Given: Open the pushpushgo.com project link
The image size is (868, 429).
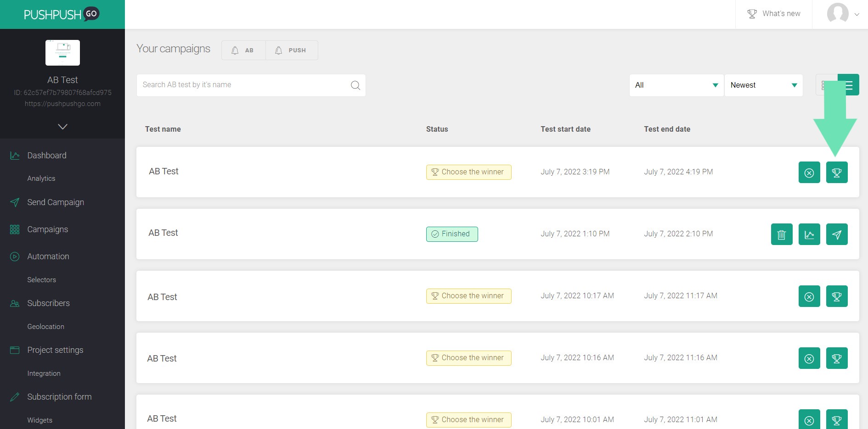Looking at the screenshot, I should coord(62,104).
